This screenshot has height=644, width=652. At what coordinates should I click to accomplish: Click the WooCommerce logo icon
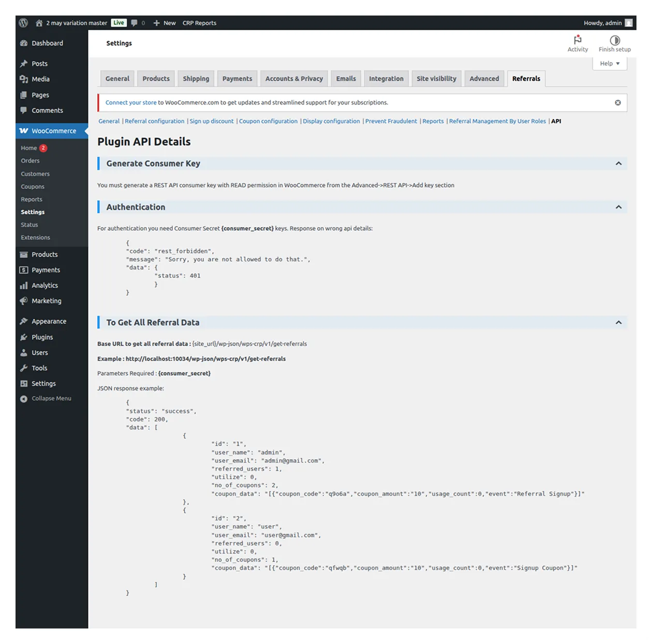pyautogui.click(x=24, y=131)
